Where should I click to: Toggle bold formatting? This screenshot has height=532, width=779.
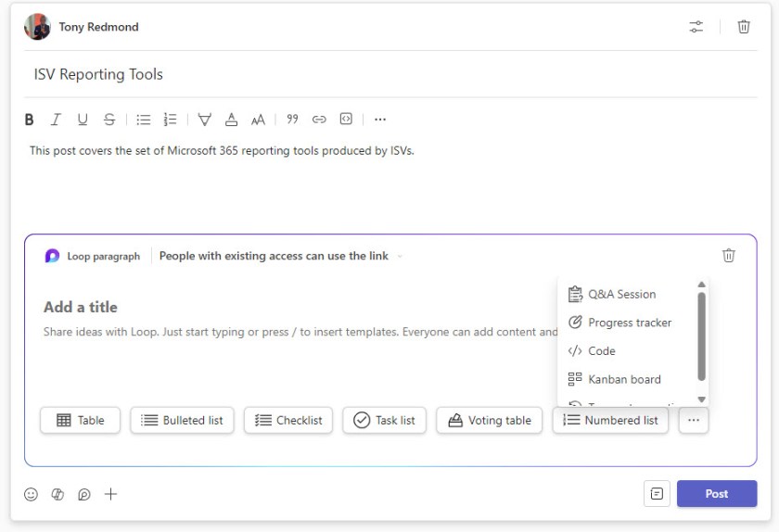[x=30, y=120]
